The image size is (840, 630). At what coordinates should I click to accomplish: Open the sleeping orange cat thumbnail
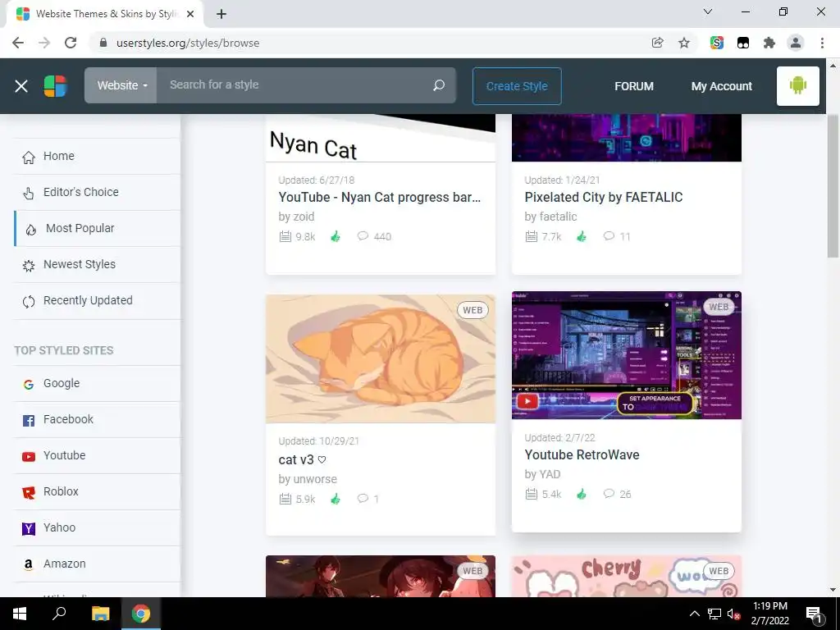coord(381,359)
